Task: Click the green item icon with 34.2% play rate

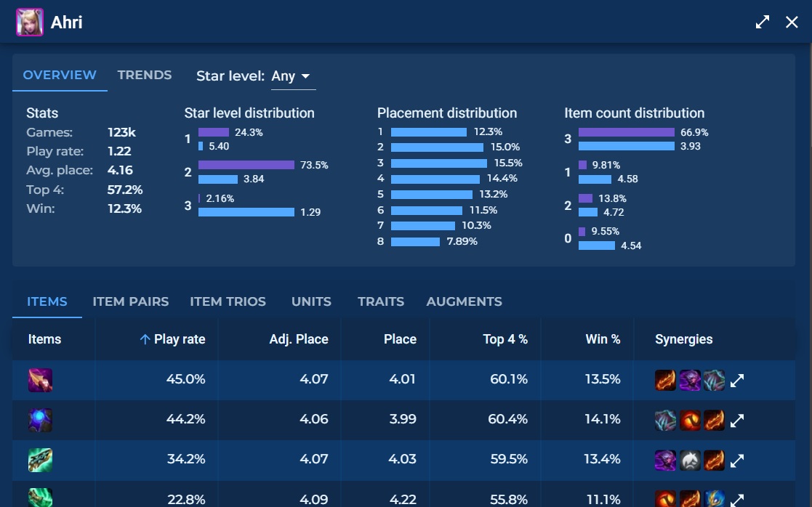Action: [x=41, y=460]
